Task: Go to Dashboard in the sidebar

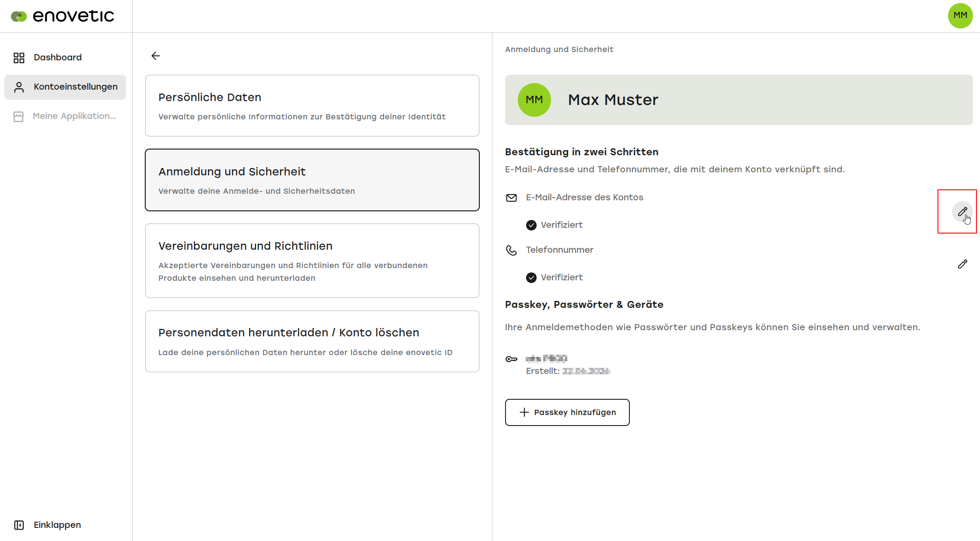Action: coord(65,58)
